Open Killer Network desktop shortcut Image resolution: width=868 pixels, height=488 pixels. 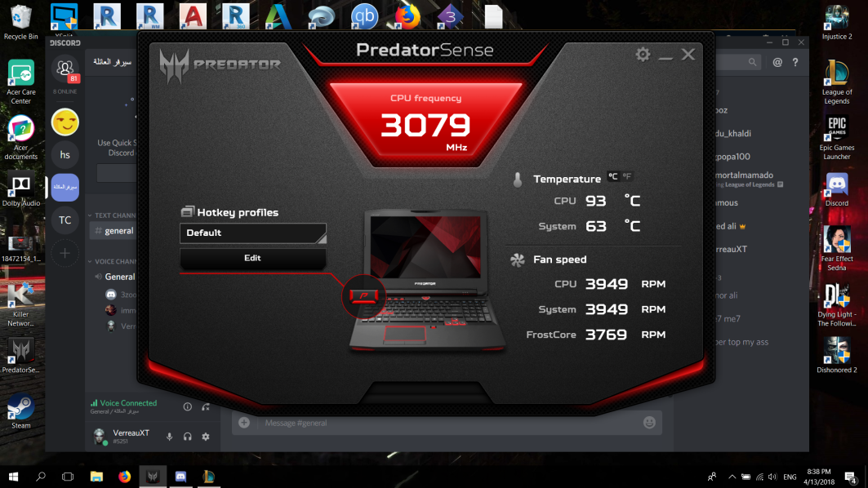coord(21,304)
